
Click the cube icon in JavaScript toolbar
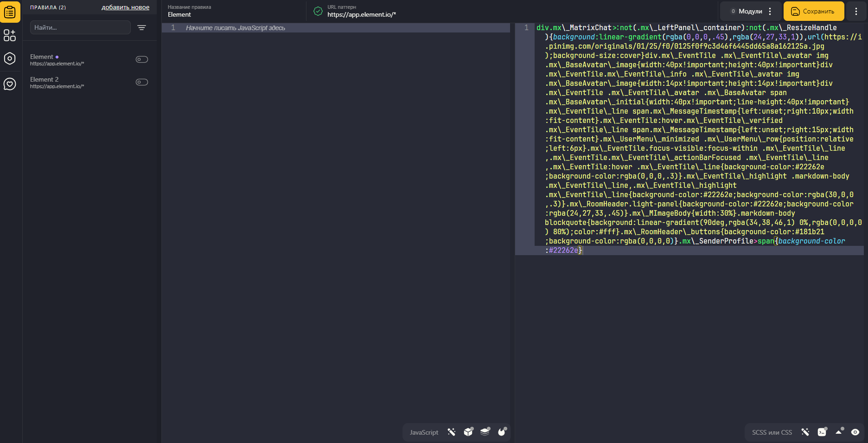pos(469,432)
